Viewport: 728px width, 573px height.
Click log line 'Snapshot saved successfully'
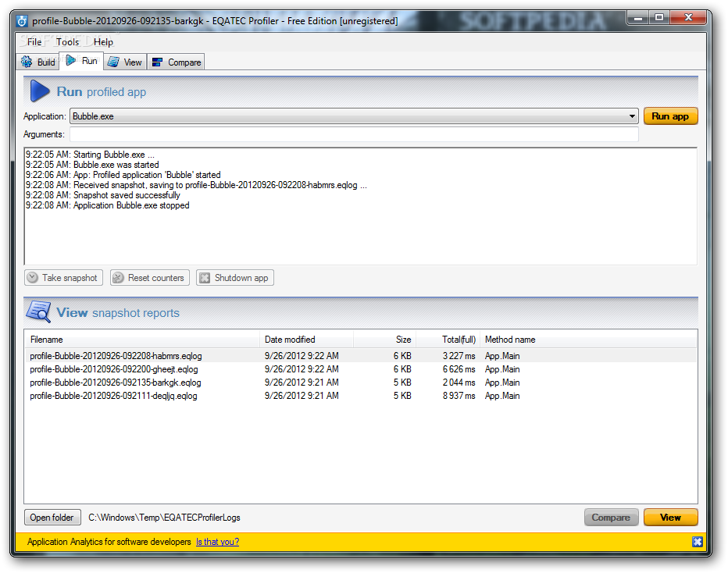[x=102, y=195]
